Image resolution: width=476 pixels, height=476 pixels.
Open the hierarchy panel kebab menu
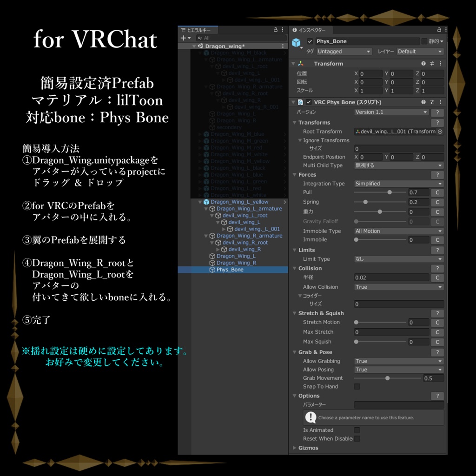click(x=283, y=30)
